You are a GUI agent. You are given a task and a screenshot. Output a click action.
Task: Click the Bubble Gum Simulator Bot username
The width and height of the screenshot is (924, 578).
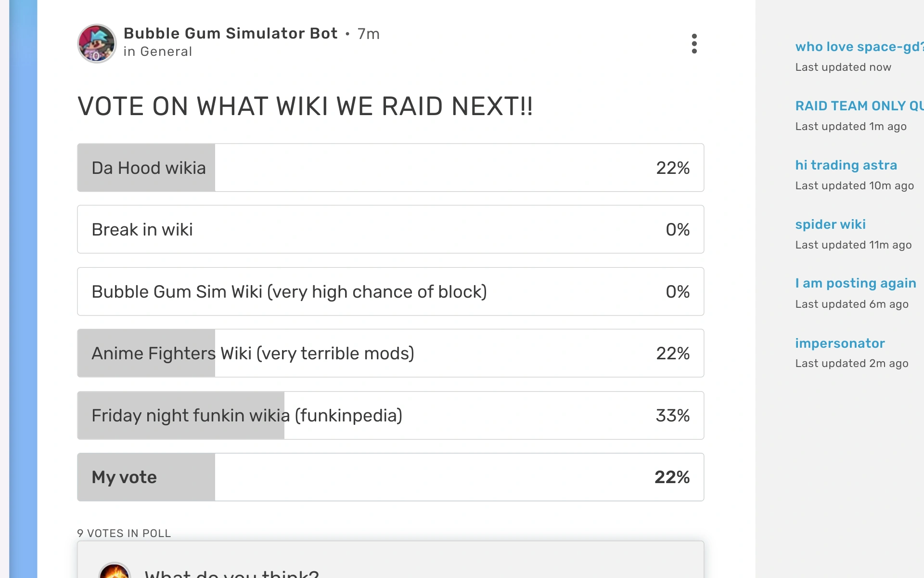[x=231, y=33]
